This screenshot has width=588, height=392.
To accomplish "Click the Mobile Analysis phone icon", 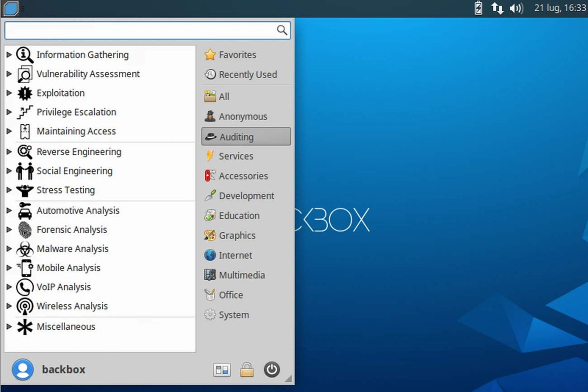I will click(x=25, y=268).
